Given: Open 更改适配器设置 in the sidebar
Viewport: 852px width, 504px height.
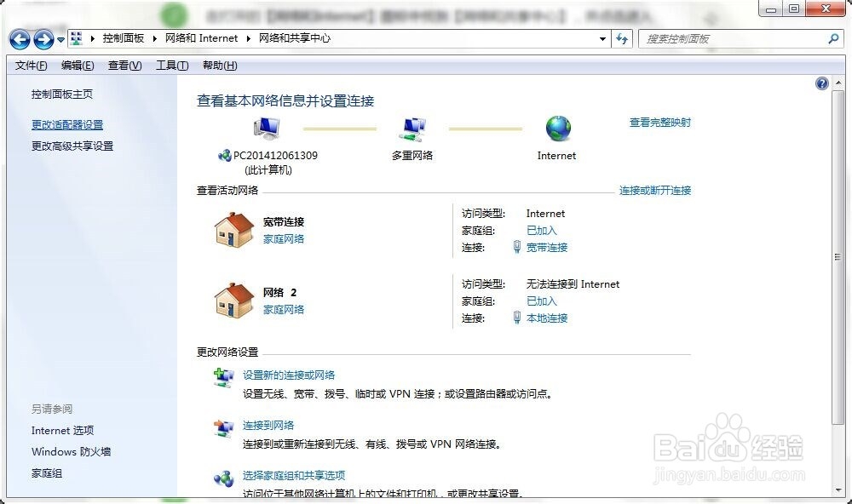Looking at the screenshot, I should point(66,123).
